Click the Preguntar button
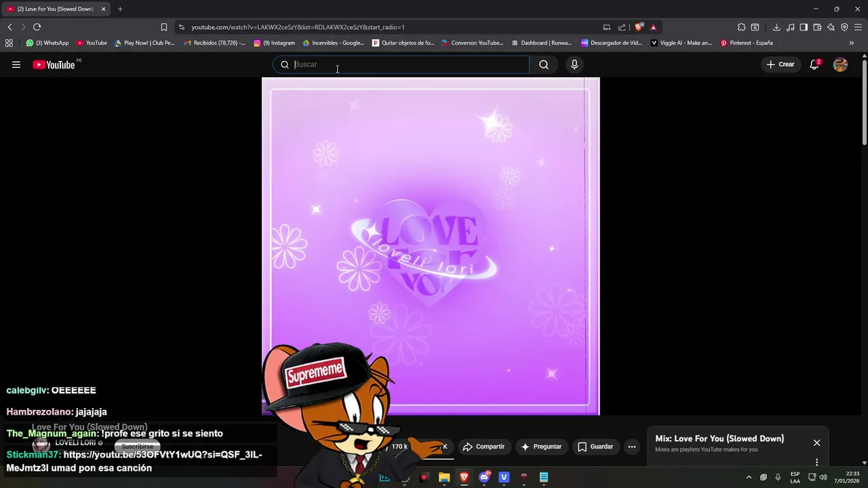This screenshot has height=488, width=868. click(x=541, y=447)
